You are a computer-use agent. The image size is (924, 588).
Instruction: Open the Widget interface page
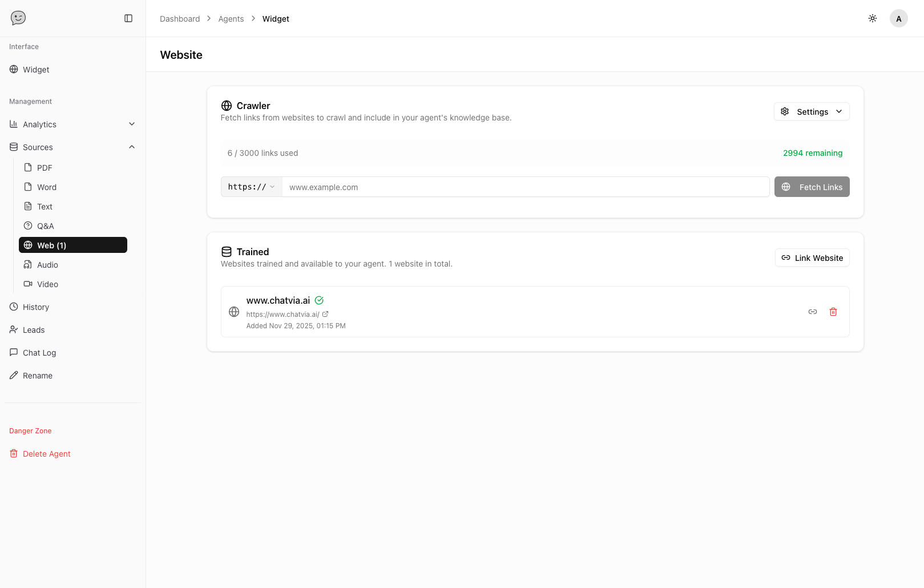click(36, 70)
